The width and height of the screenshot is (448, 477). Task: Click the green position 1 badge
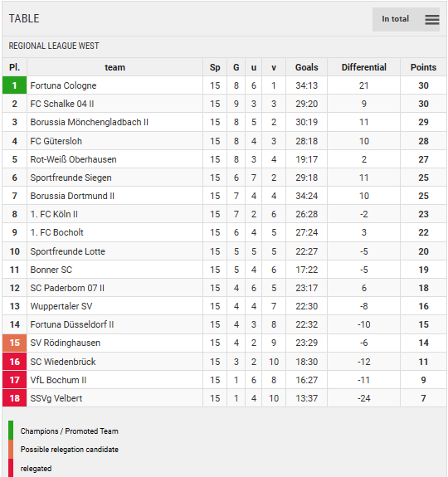pyautogui.click(x=15, y=85)
